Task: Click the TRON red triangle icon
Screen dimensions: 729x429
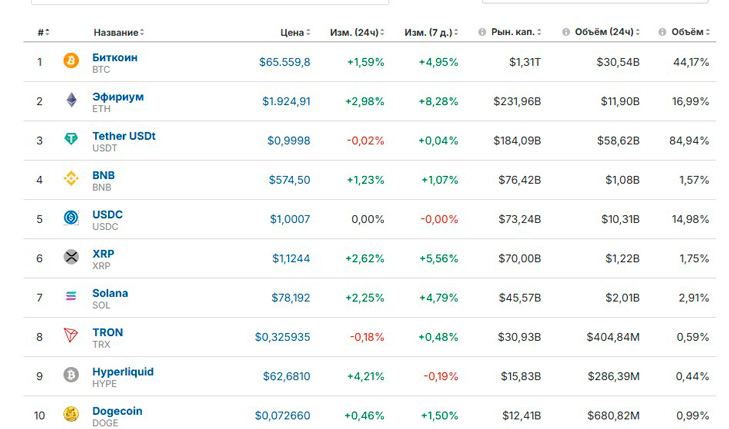Action: (x=71, y=335)
